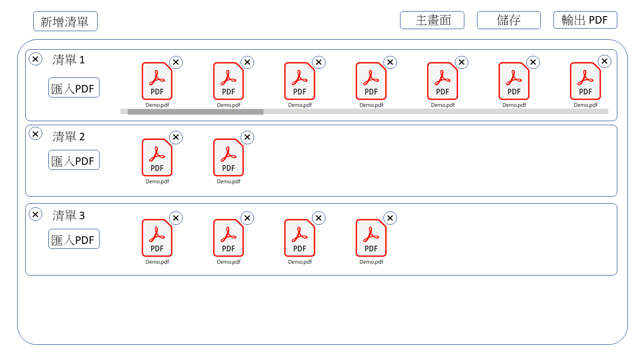This screenshot has width=644, height=362.
Task: Go to 主畫面 main screen
Action: point(432,20)
